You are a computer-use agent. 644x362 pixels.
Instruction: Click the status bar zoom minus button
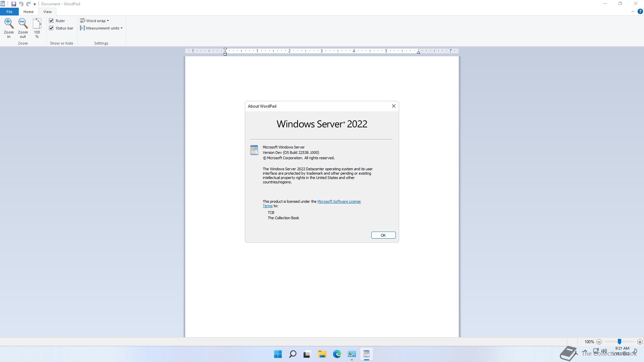tap(599, 342)
